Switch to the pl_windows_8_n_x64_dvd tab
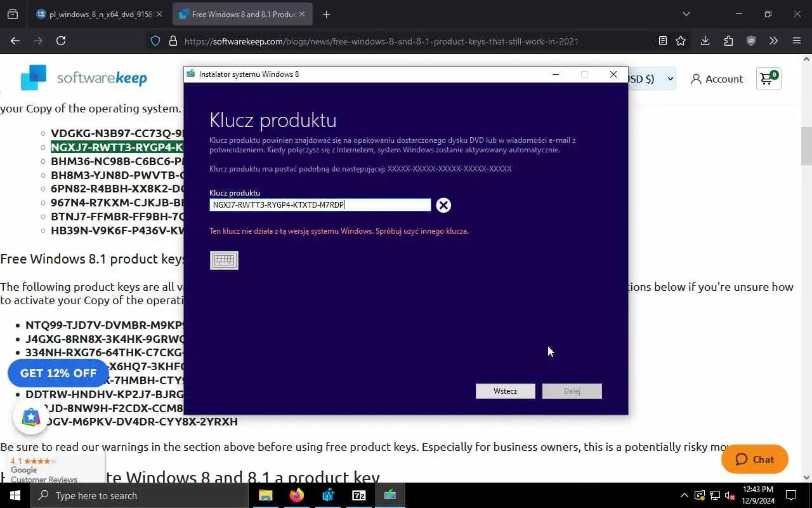This screenshot has height=508, width=812. [x=98, y=14]
